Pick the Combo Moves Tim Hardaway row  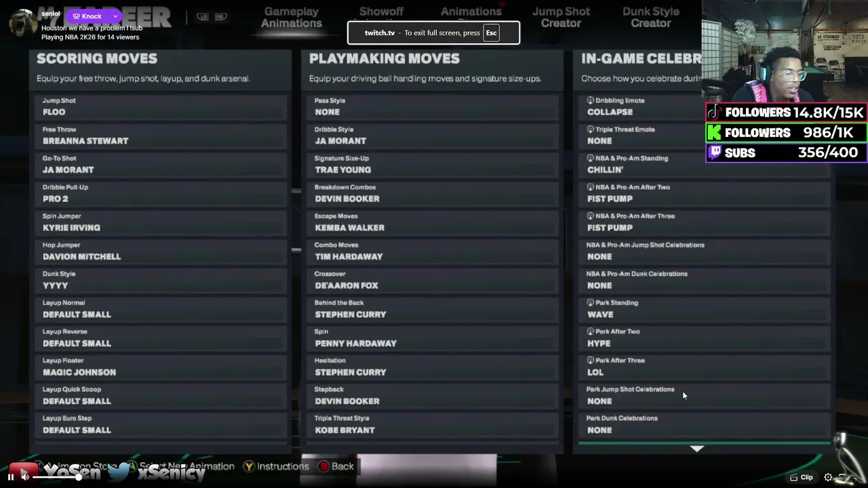[x=433, y=251]
